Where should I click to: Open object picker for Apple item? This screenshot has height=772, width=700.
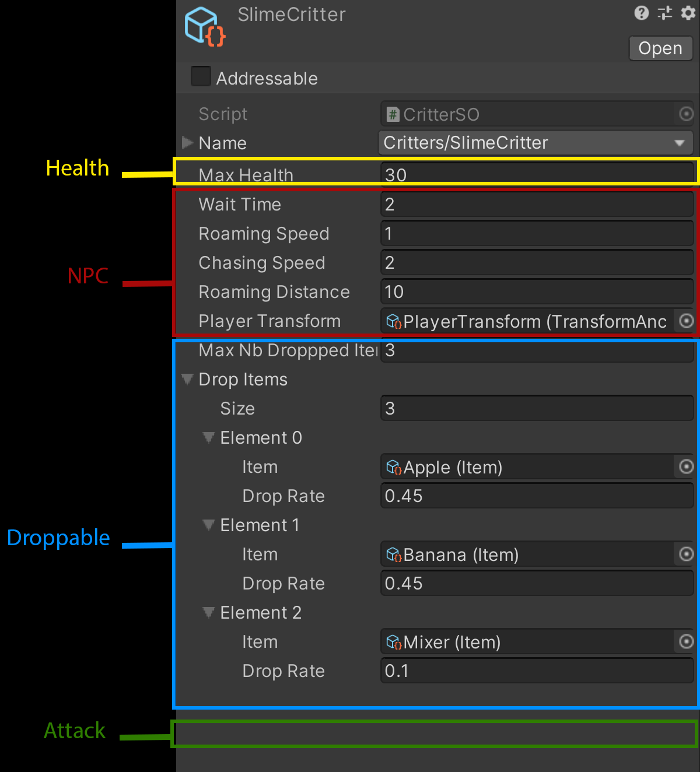687,466
